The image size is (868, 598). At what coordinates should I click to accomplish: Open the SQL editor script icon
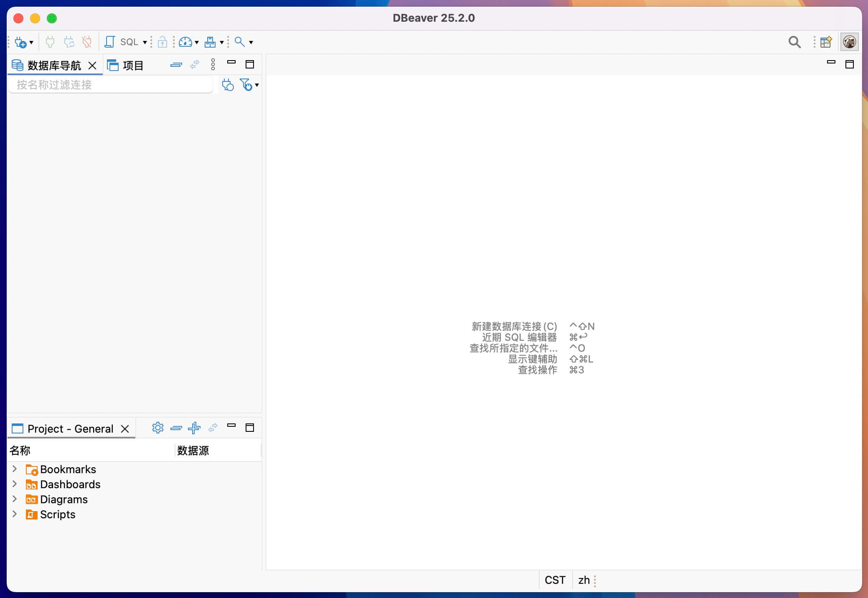coord(110,42)
